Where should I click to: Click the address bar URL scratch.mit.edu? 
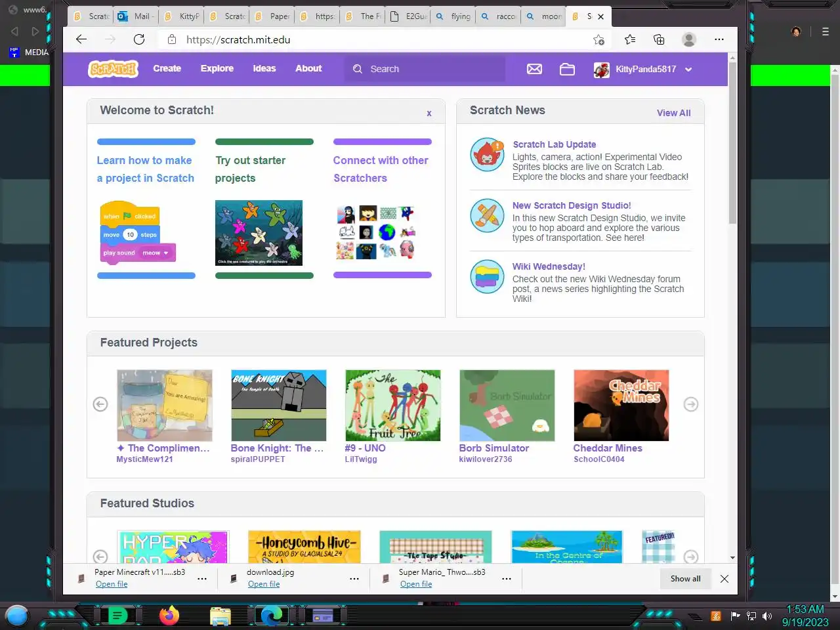238,39
